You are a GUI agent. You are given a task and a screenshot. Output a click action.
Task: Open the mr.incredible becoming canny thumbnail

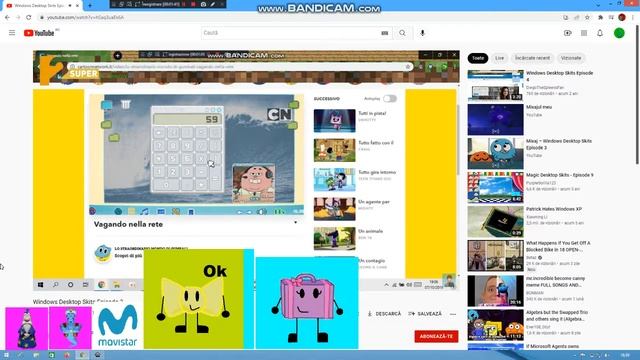496,291
